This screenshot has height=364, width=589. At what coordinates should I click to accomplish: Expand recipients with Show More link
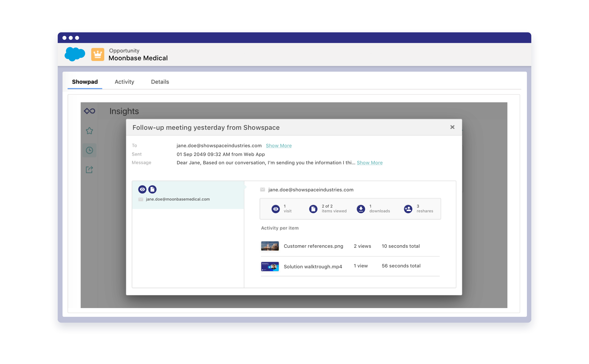coord(279,146)
